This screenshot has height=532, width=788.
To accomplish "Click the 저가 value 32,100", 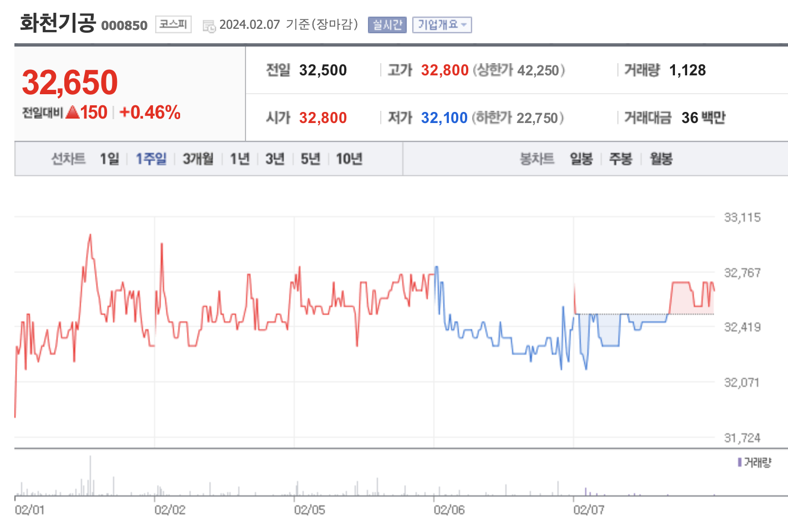I will pos(444,118).
